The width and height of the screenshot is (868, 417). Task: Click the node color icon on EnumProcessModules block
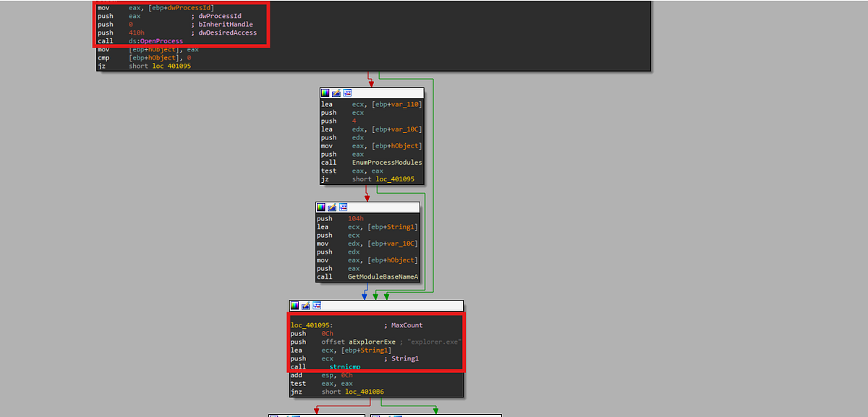pyautogui.click(x=325, y=93)
